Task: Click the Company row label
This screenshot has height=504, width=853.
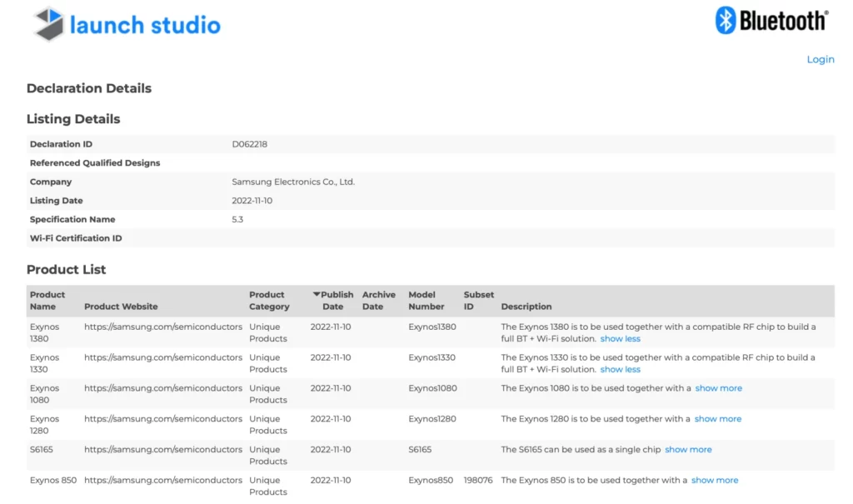Action: 51,182
